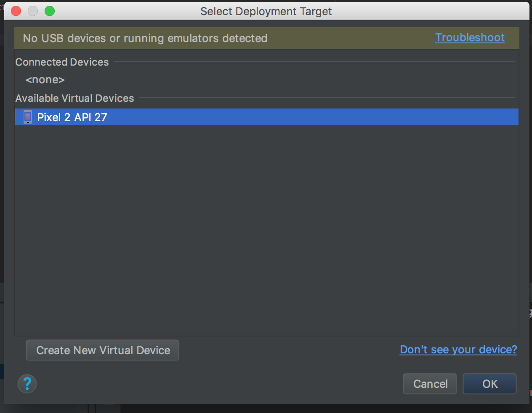
Task: Click the Connected Devices section header
Action: click(61, 62)
